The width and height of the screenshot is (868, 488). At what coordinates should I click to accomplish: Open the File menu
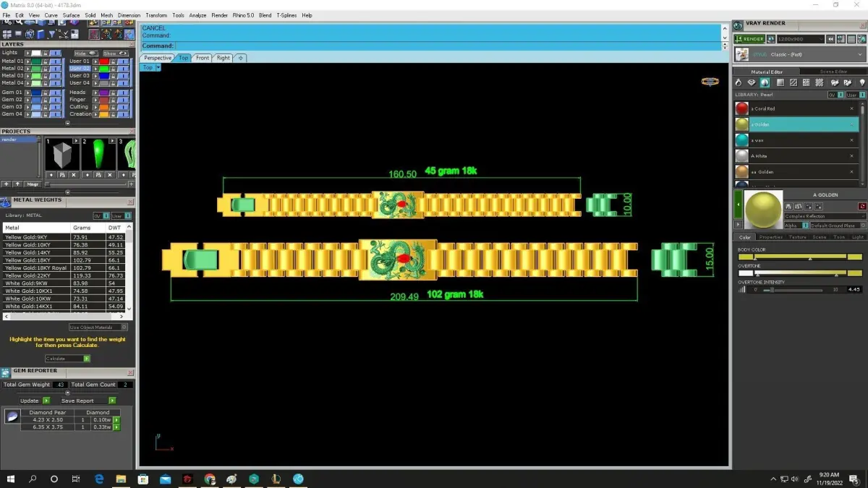pyautogui.click(x=7, y=15)
